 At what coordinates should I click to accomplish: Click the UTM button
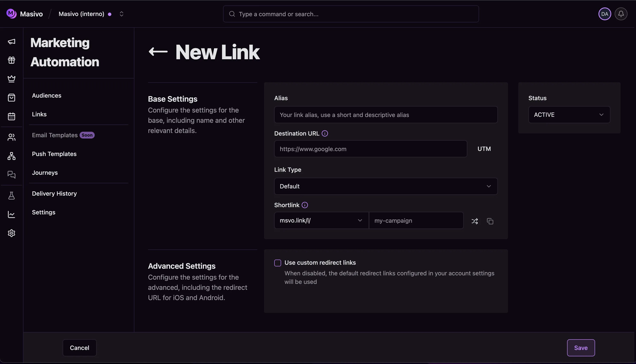[484, 149]
